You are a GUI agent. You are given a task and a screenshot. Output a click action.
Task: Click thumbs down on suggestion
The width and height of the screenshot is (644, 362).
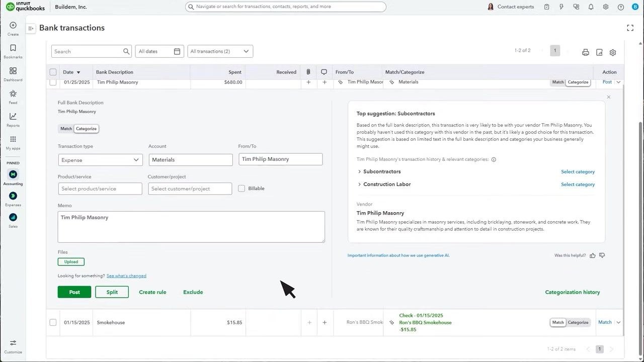(602, 255)
